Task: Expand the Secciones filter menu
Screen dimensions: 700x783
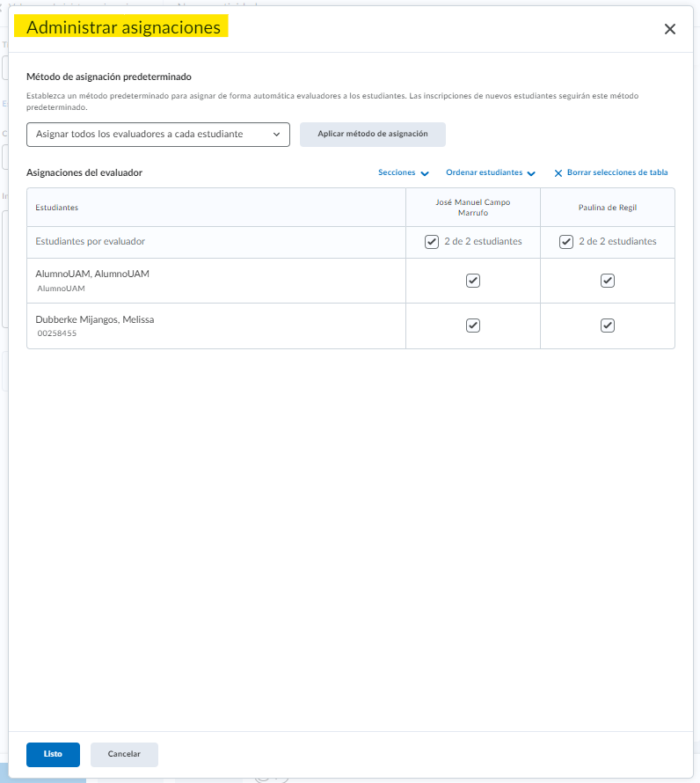Action: (397, 172)
